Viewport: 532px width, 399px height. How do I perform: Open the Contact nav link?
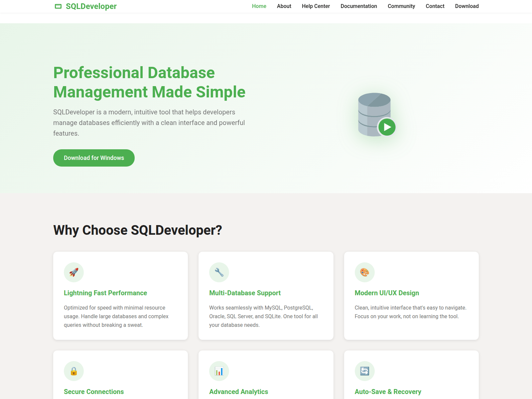coord(435,6)
